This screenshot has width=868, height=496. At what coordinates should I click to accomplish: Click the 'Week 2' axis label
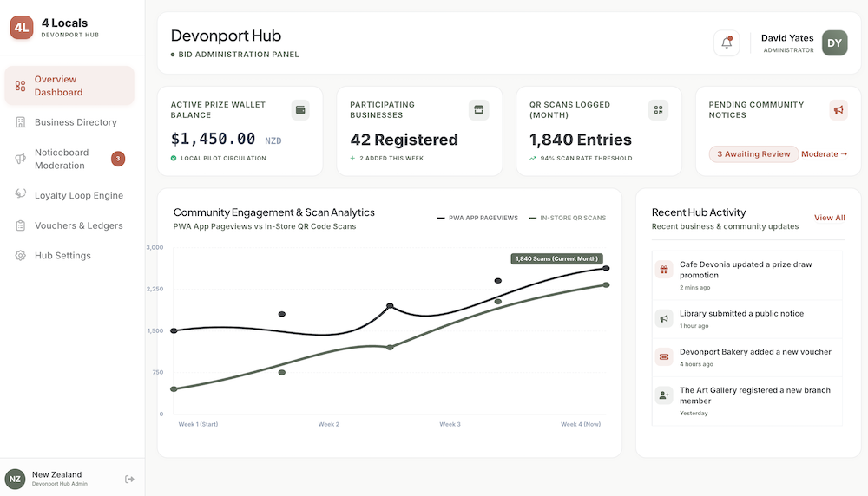coord(329,424)
